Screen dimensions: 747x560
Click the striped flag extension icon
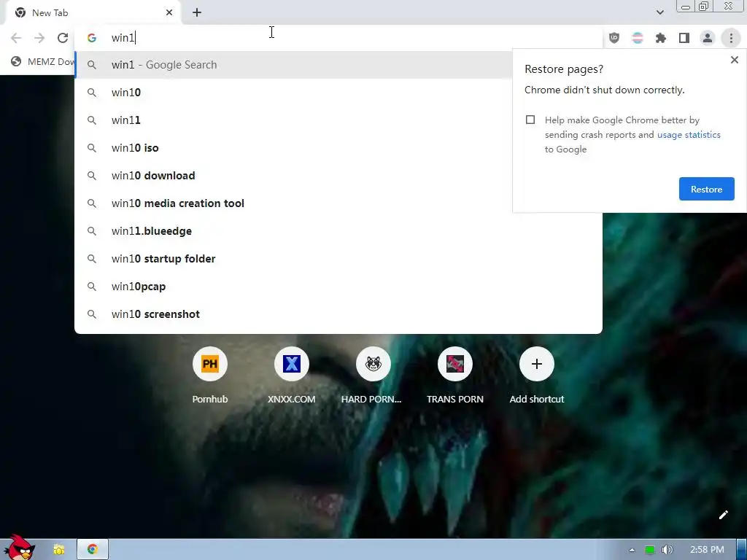638,38
